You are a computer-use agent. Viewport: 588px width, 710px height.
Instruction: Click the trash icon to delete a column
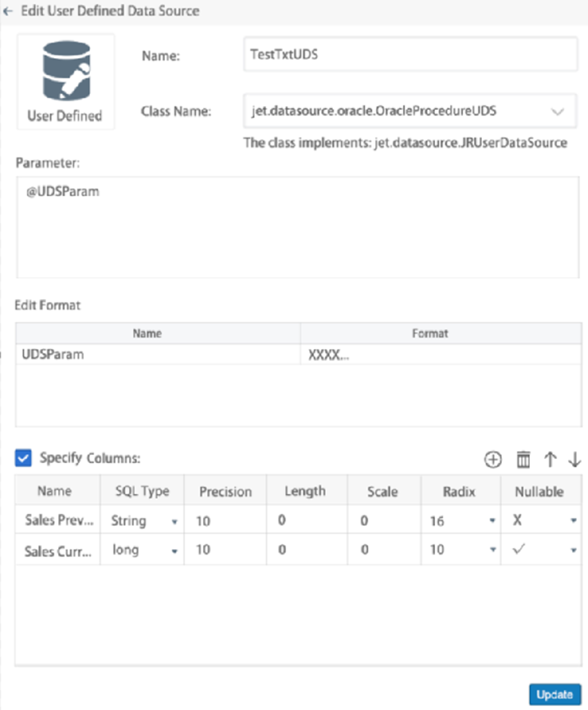(523, 460)
